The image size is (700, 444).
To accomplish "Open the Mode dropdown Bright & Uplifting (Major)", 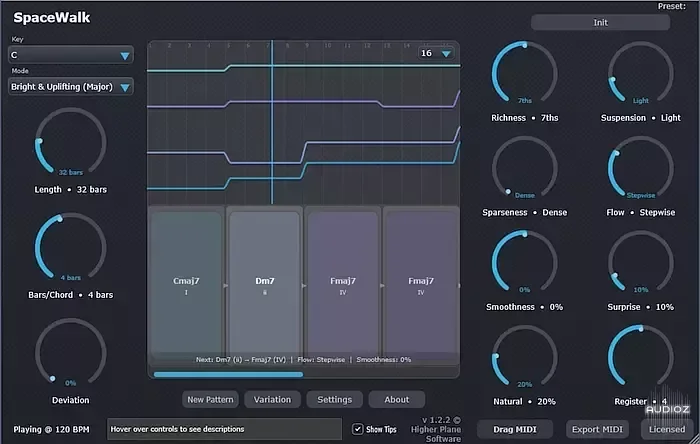I will tap(71, 87).
